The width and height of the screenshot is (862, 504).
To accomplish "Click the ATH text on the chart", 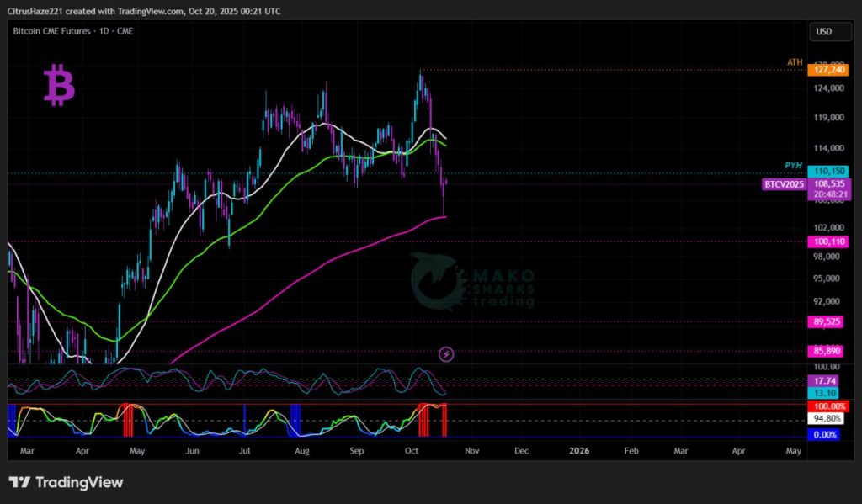I will (795, 62).
